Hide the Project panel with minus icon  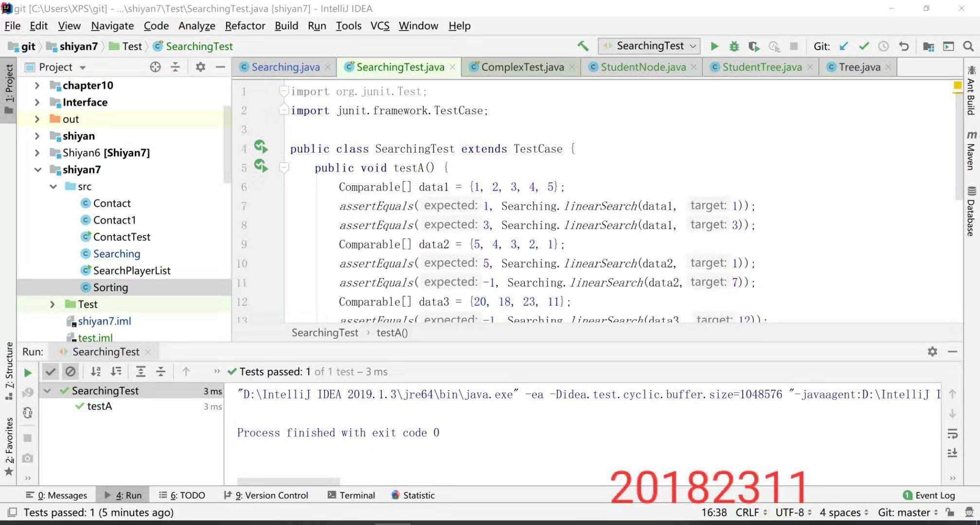tap(220, 67)
